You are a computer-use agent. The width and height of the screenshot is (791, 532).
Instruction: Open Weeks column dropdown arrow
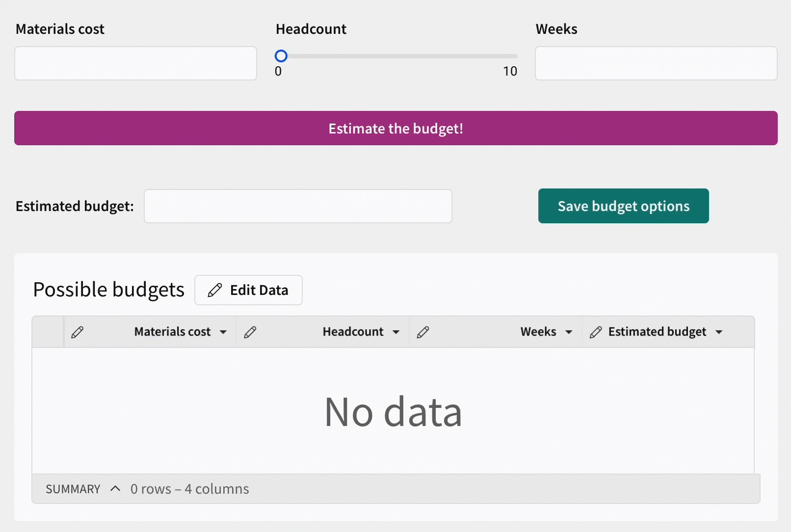click(x=569, y=332)
